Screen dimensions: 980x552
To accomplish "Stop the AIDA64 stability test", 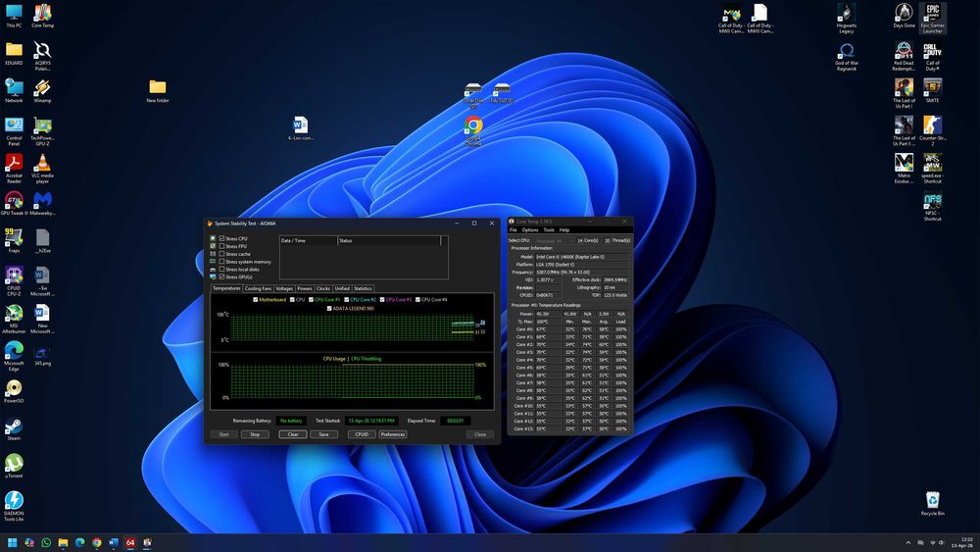I will click(x=255, y=434).
